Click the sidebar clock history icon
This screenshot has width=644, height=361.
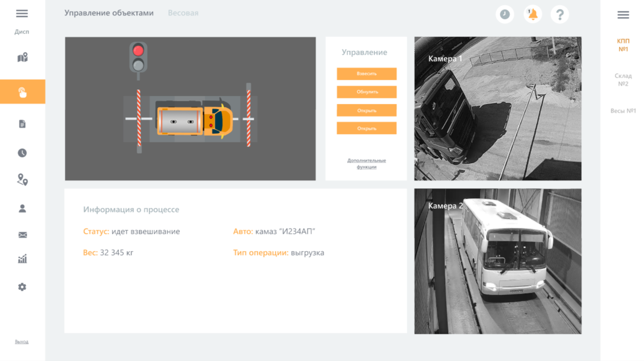[22, 153]
